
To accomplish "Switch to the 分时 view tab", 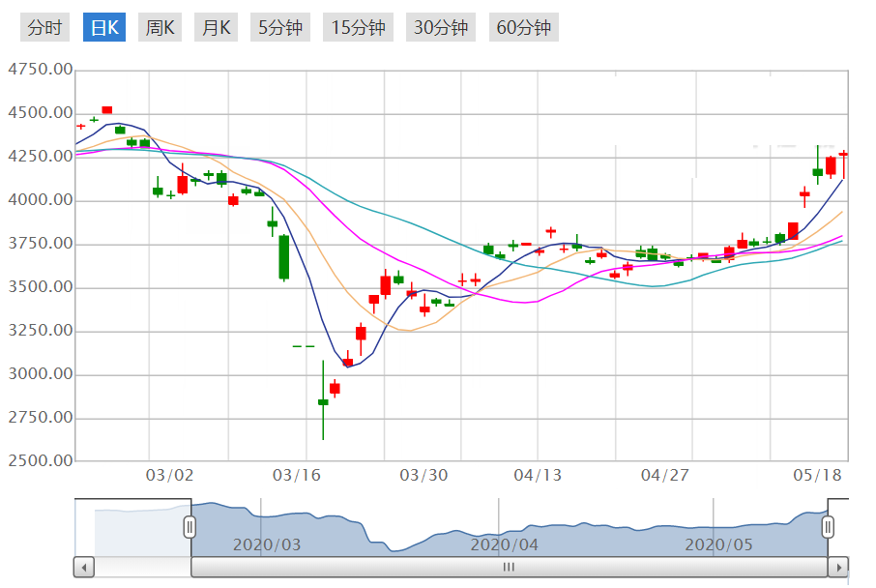I will click(x=44, y=27).
